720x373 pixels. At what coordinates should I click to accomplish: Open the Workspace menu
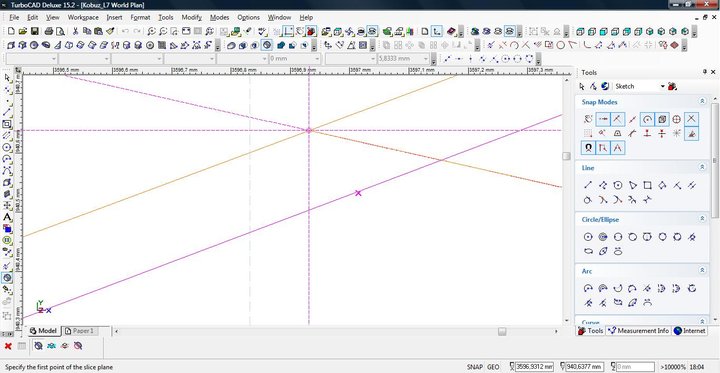pyautogui.click(x=83, y=17)
